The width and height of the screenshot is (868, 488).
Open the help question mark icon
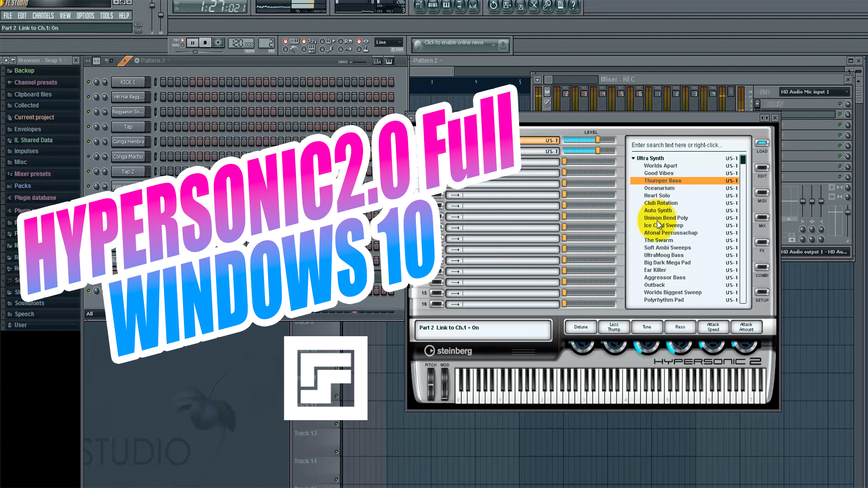574,6
